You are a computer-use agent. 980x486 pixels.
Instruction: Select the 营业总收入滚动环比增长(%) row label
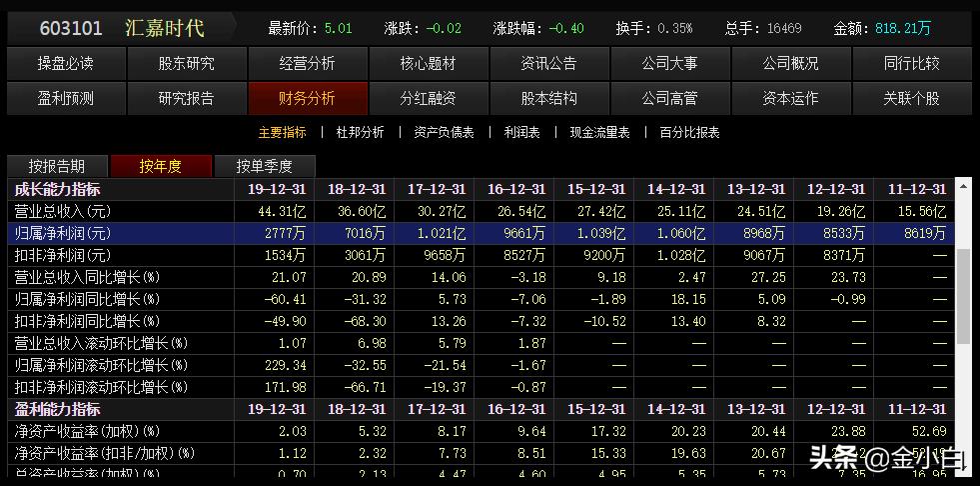[101, 343]
